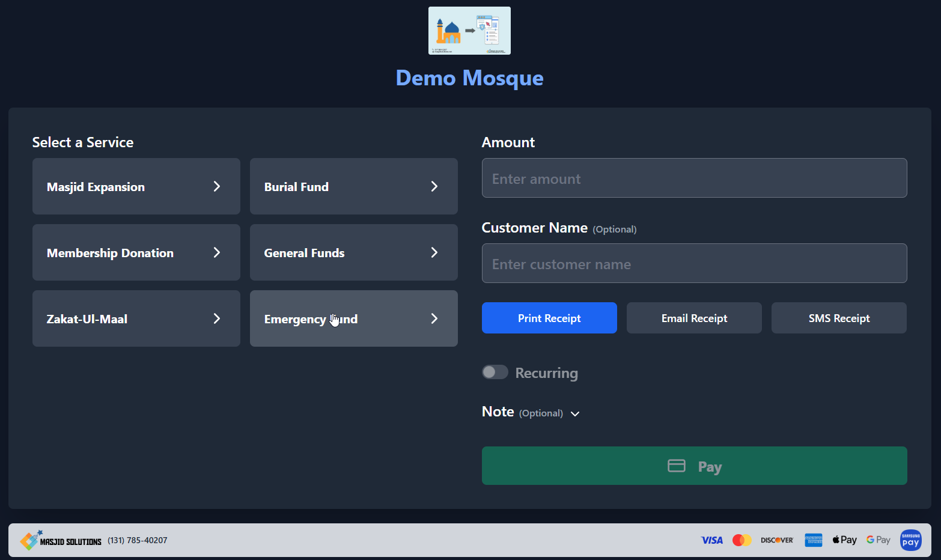Click the Discover card logo

point(777,540)
